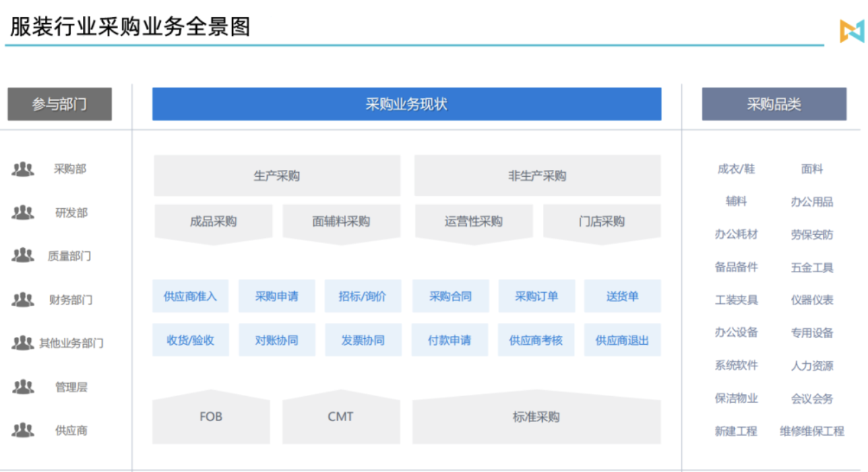Click the 研发部 department label

(x=71, y=213)
